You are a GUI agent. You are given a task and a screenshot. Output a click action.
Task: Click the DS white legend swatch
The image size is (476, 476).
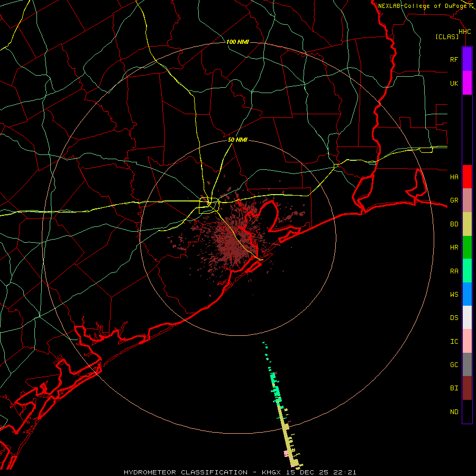pyautogui.click(x=467, y=317)
